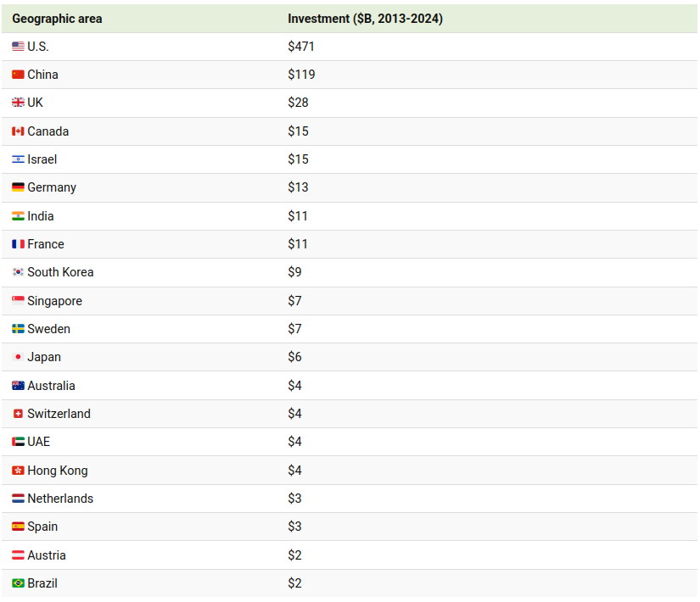This screenshot has height=602, width=700.
Task: Click the $119 value for China
Action: click(301, 75)
